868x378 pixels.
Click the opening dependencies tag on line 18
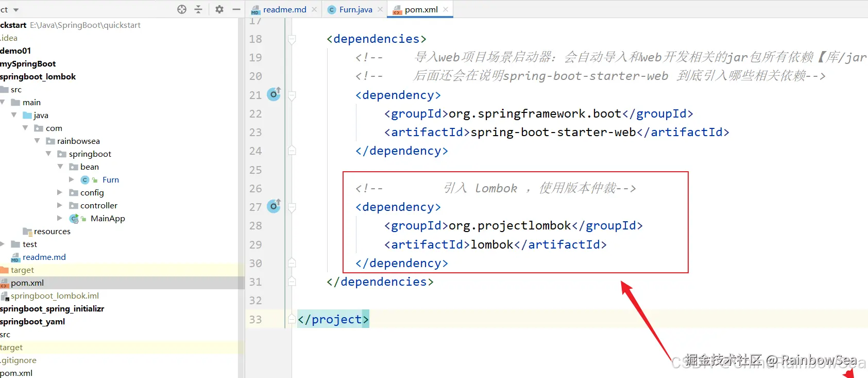click(377, 39)
